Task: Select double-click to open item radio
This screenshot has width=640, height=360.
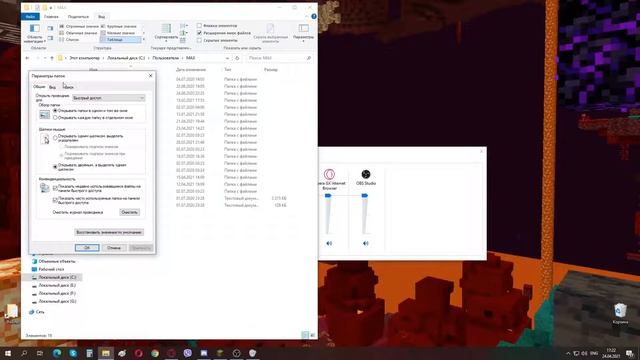Action: pos(55,167)
